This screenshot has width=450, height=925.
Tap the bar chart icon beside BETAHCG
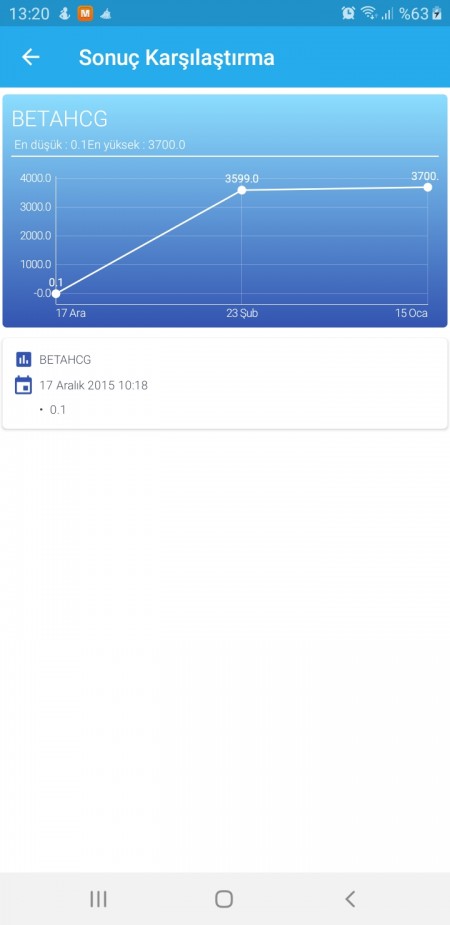[x=24, y=359]
